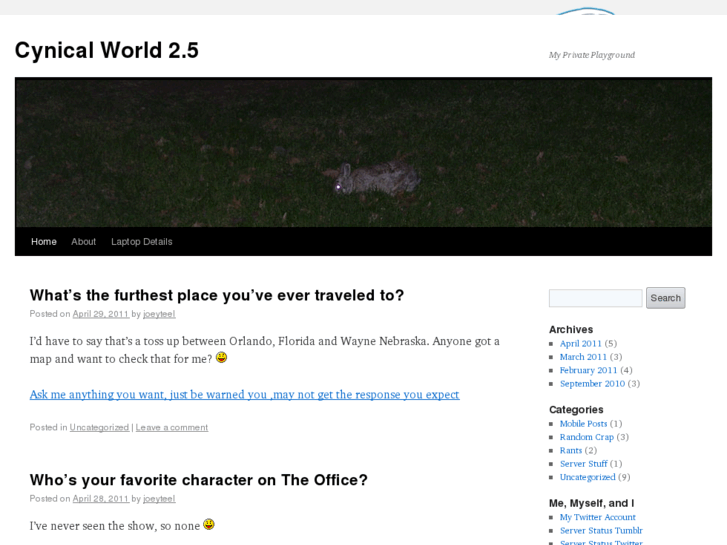Image resolution: width=727 pixels, height=545 pixels.
Task: Click Leave a comment link
Action: click(x=172, y=428)
